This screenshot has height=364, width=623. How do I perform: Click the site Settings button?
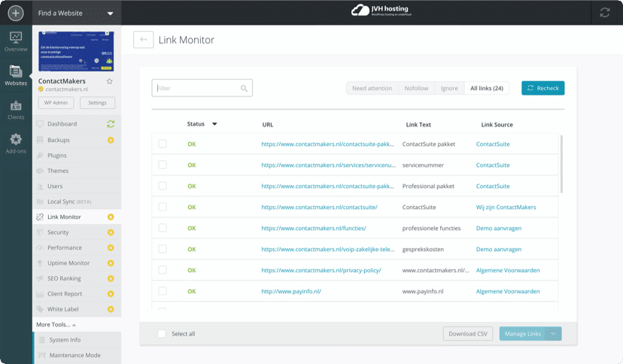click(x=97, y=102)
